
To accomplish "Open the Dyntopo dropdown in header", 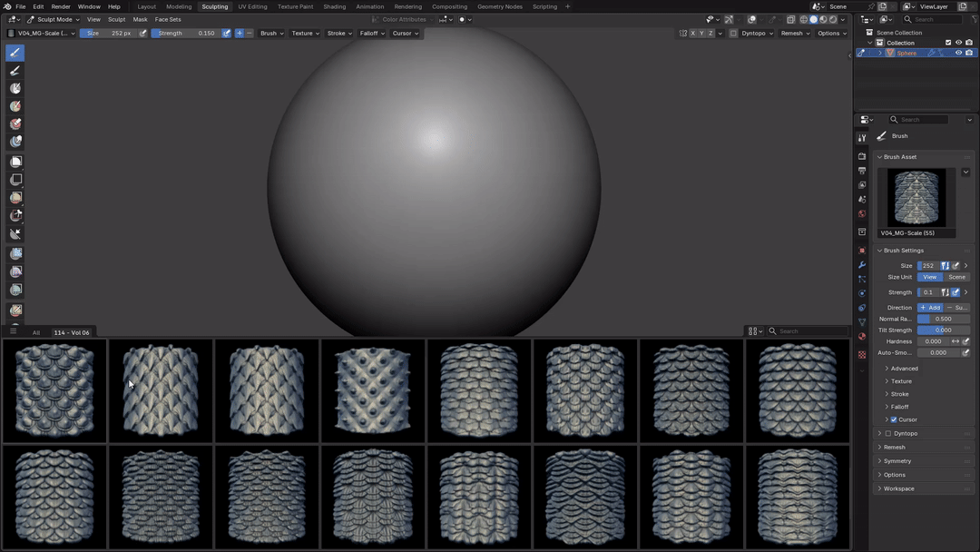I will tap(757, 33).
